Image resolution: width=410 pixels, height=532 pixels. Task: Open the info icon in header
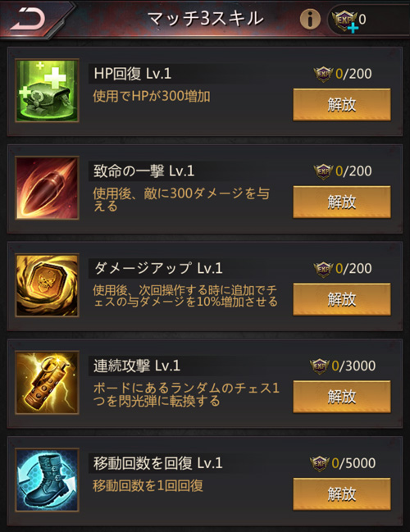pos(310,19)
